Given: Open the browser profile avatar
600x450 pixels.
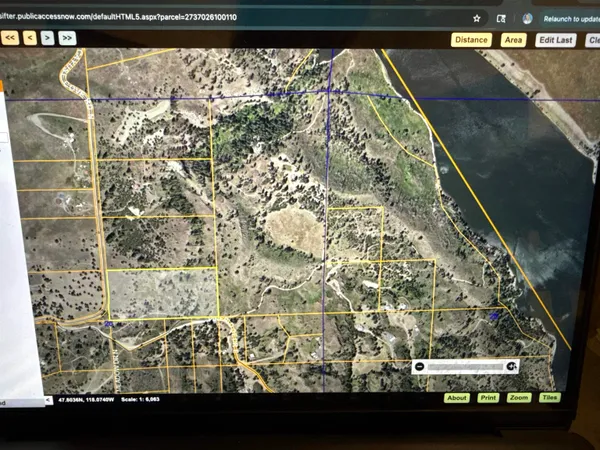Looking at the screenshot, I should [x=527, y=18].
